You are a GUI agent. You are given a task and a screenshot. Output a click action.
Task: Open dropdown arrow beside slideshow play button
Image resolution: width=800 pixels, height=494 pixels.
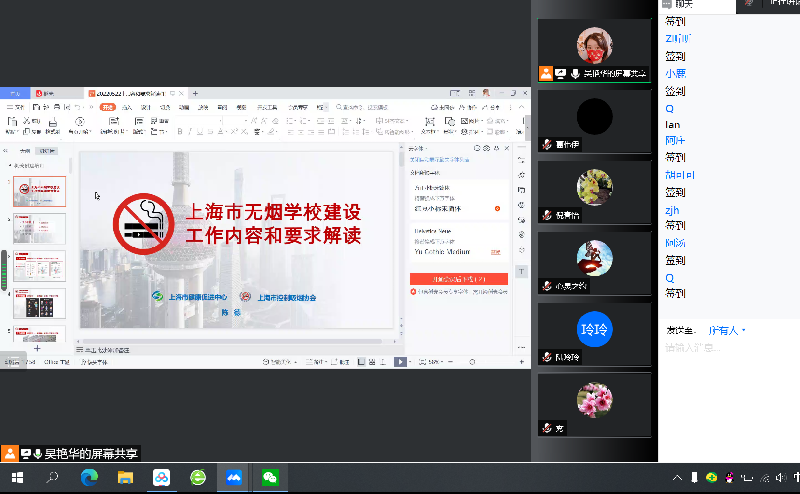410,362
